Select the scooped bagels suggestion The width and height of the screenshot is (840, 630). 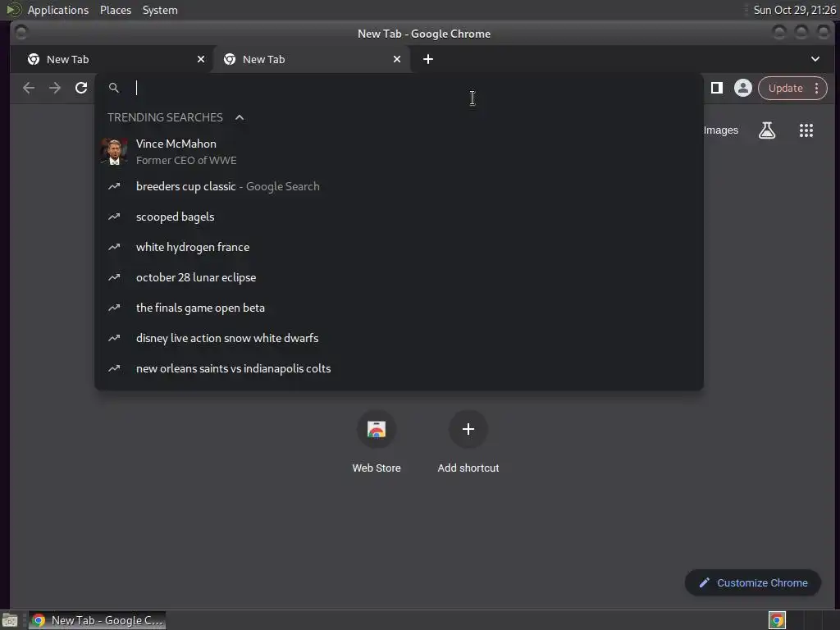(x=399, y=217)
